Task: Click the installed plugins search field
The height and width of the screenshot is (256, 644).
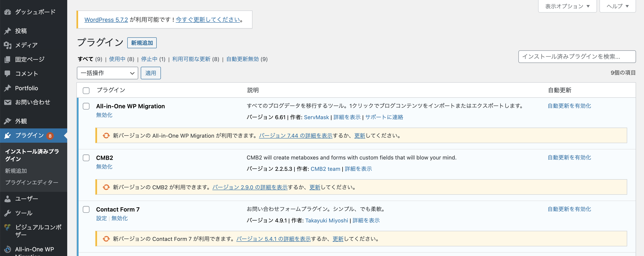Action: click(577, 57)
